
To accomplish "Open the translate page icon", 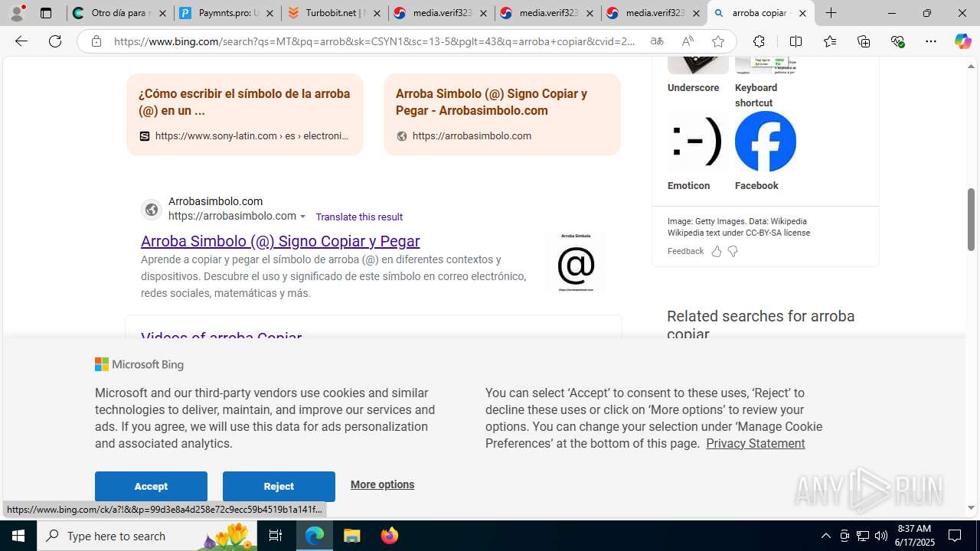I will point(657,41).
